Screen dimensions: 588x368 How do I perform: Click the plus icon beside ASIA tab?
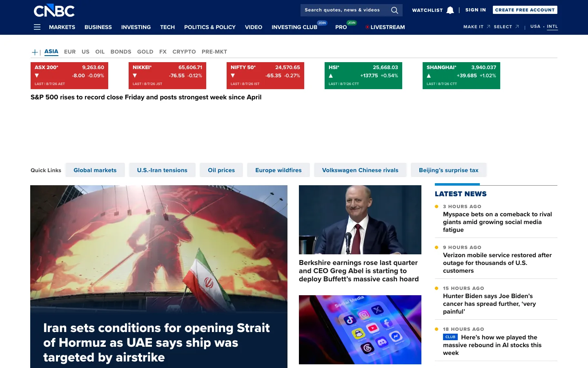point(35,52)
